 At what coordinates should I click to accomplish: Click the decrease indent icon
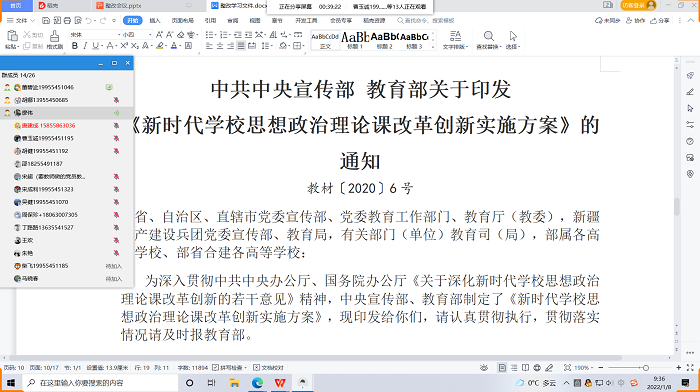(x=238, y=34)
